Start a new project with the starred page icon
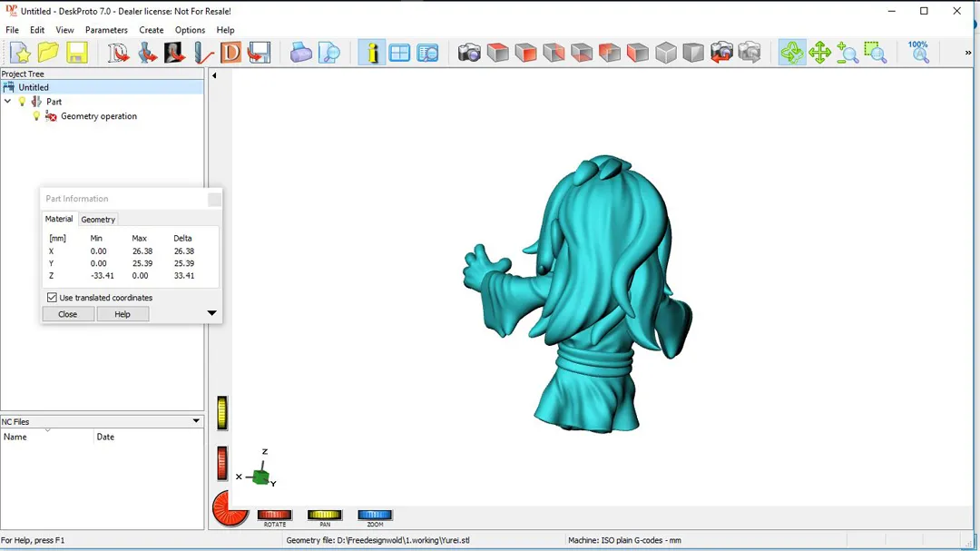The width and height of the screenshot is (980, 551). click(x=20, y=54)
